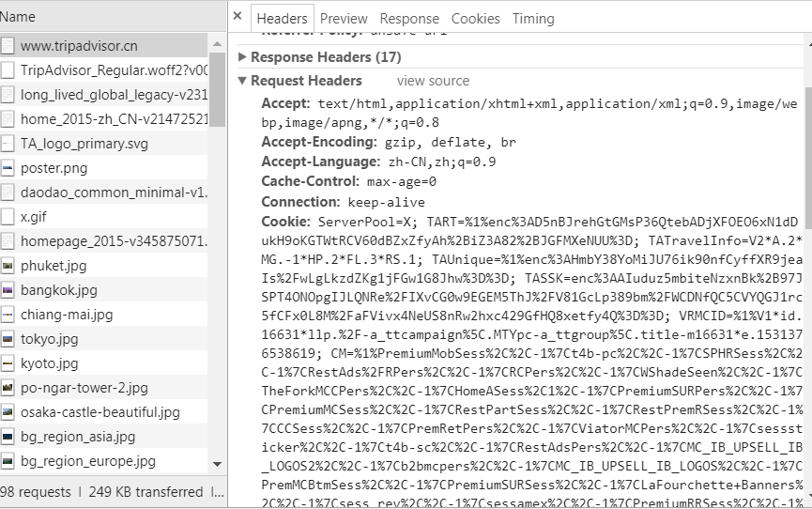Click the poster.png file icon
This screenshot has height=509, width=812.
tap(8, 168)
